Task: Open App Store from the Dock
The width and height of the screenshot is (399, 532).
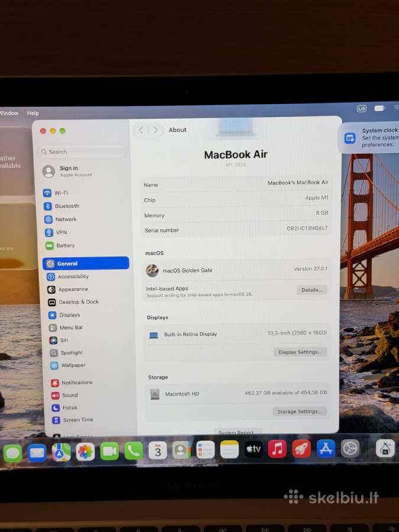Action: tap(326, 448)
